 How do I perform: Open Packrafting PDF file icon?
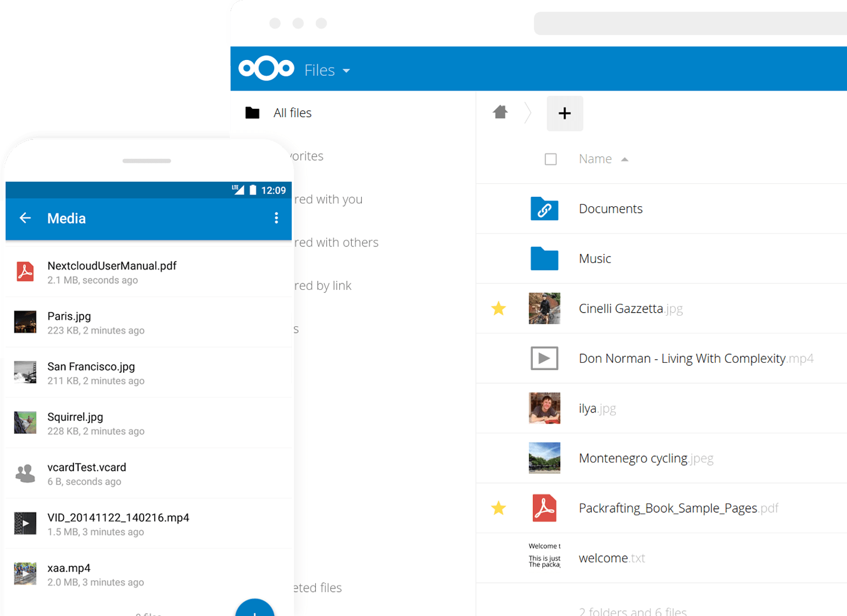544,508
